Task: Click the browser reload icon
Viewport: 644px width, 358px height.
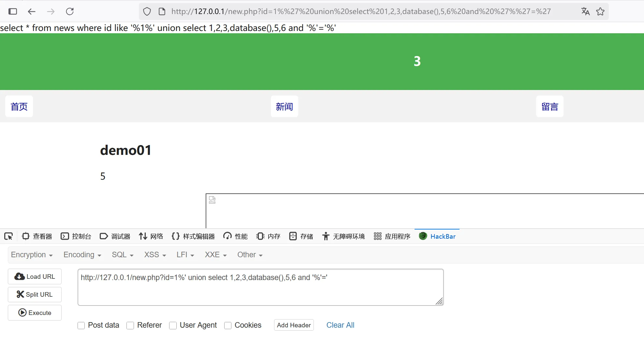Action: tap(70, 11)
